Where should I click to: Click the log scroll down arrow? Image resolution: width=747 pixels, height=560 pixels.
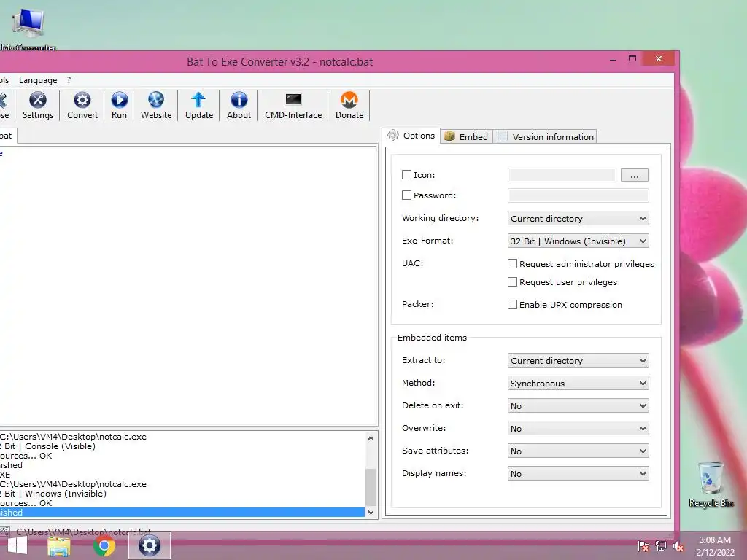click(x=371, y=513)
